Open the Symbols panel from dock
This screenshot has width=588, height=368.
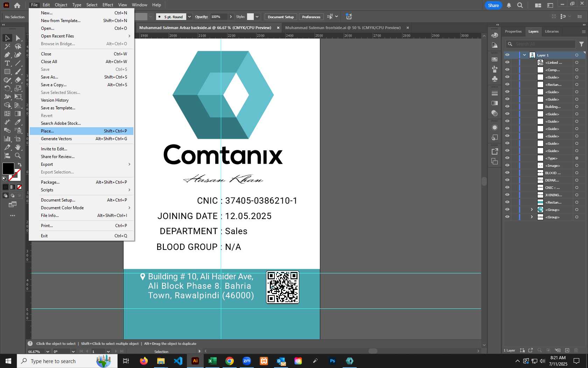tap(495, 79)
